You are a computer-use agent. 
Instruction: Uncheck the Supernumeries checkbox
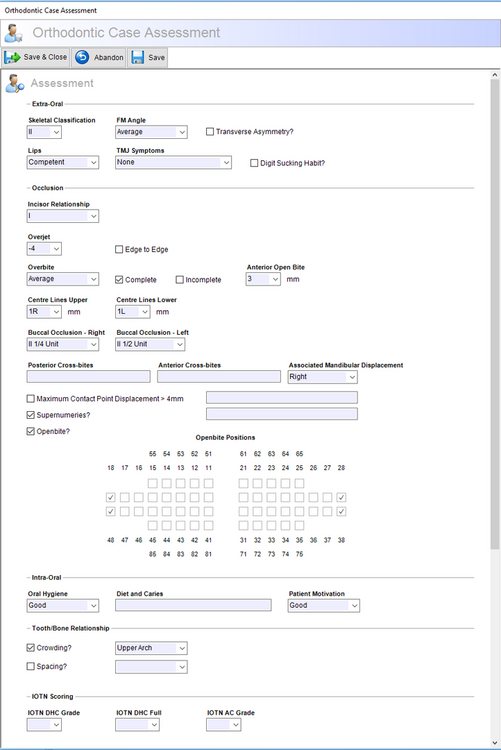click(x=31, y=415)
